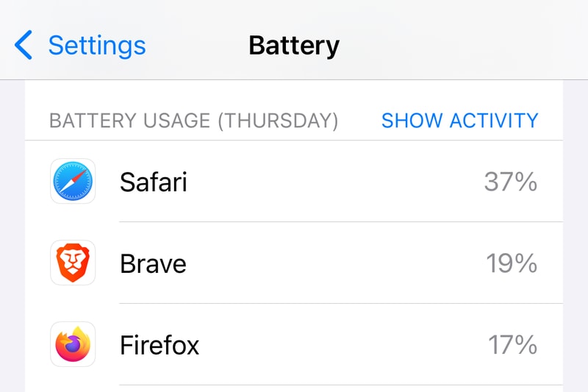Image resolution: width=588 pixels, height=392 pixels.
Task: Tap the Firefox fox app icon
Action: pyautogui.click(x=73, y=344)
